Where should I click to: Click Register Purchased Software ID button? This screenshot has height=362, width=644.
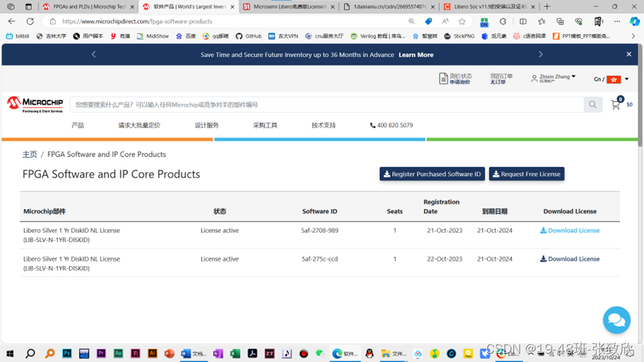click(x=432, y=174)
